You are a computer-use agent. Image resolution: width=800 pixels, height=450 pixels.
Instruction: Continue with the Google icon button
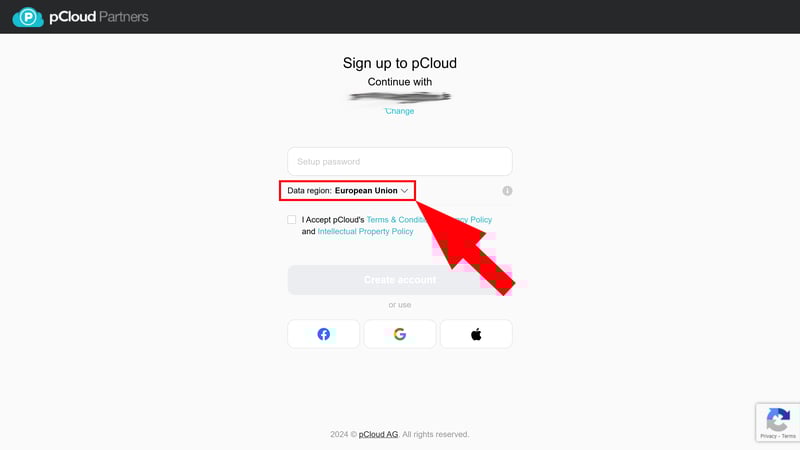point(399,334)
